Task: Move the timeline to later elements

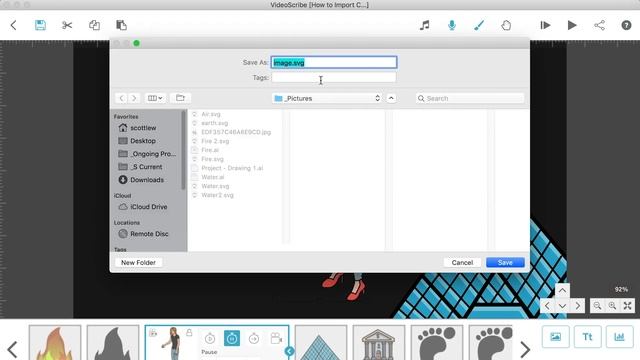Action: pyautogui.click(x=525, y=349)
